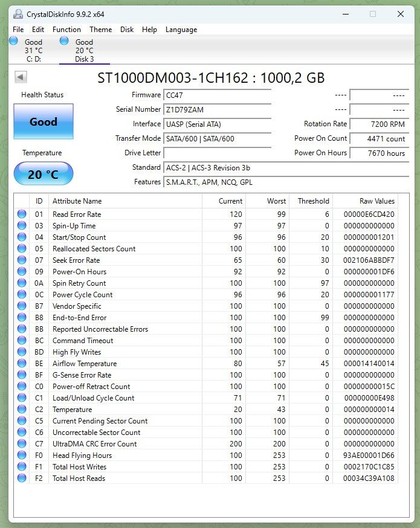
Task: Click the Raw Values column header
Action: click(366, 201)
